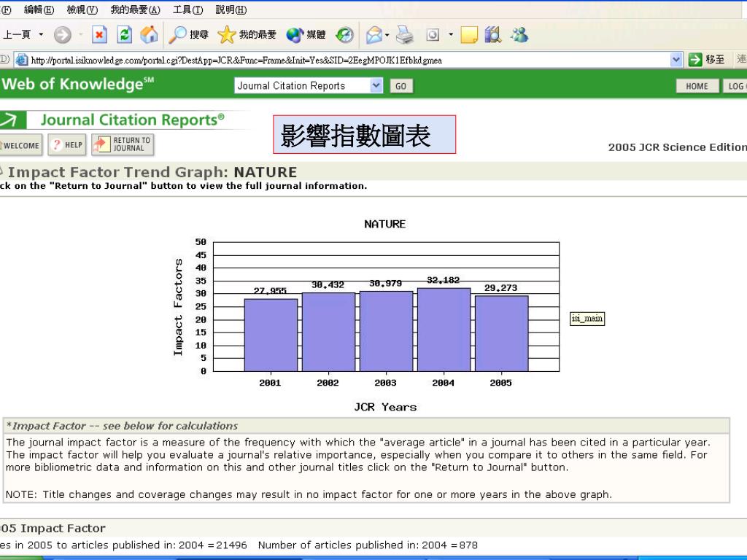The image size is (747, 560).
Task: Click the "30.979" value above 2003 bar
Action: pyautogui.click(x=385, y=284)
